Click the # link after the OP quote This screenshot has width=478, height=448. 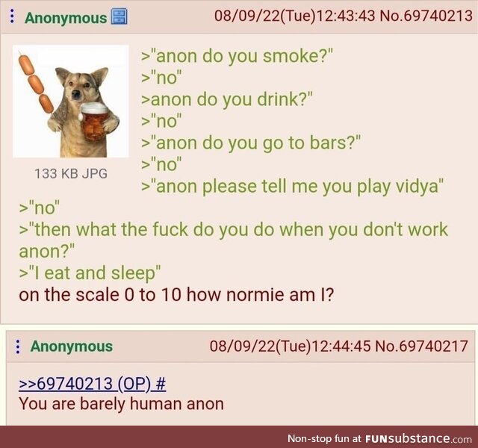tap(161, 383)
